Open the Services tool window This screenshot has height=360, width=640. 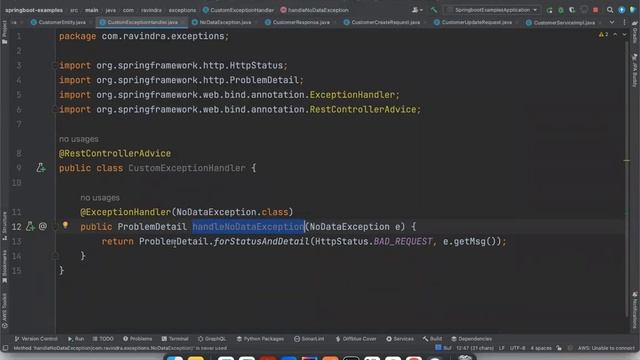(400, 339)
